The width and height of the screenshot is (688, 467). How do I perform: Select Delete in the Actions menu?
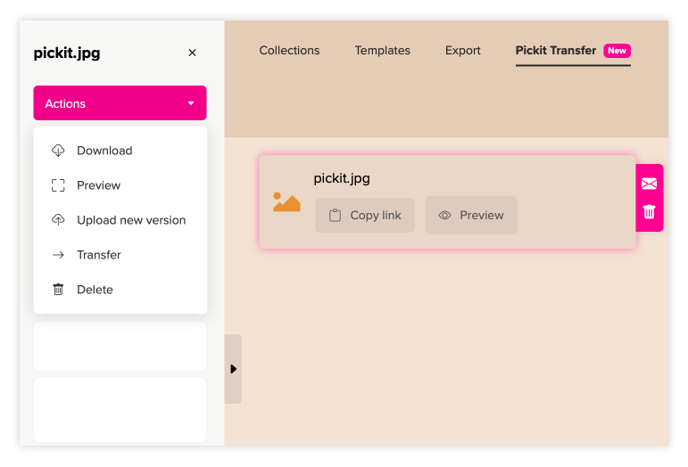click(x=120, y=290)
